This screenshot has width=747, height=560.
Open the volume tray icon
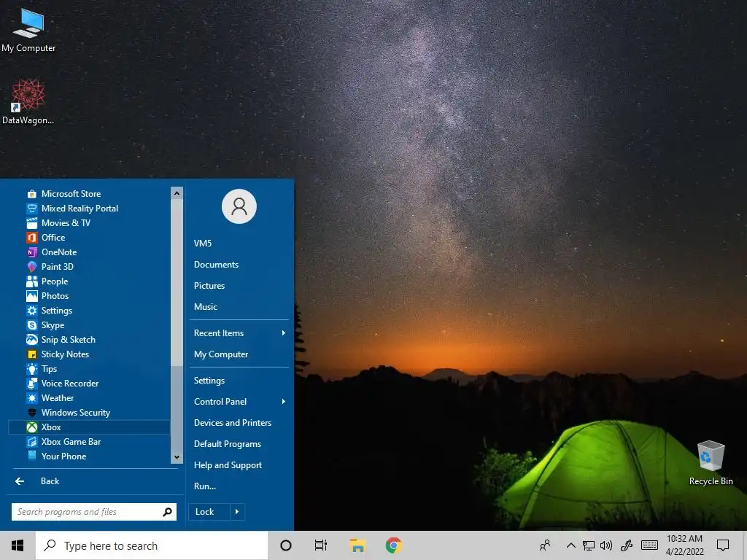coord(606,545)
